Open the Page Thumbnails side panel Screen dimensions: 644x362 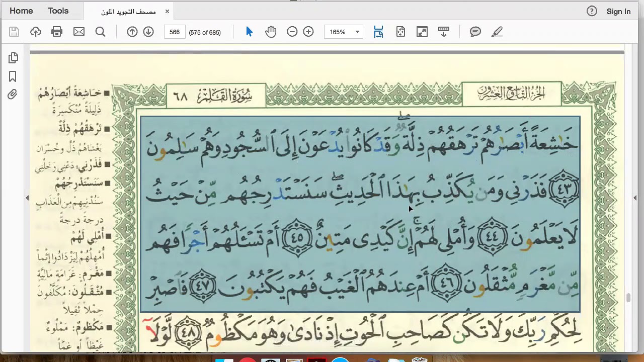(13, 58)
